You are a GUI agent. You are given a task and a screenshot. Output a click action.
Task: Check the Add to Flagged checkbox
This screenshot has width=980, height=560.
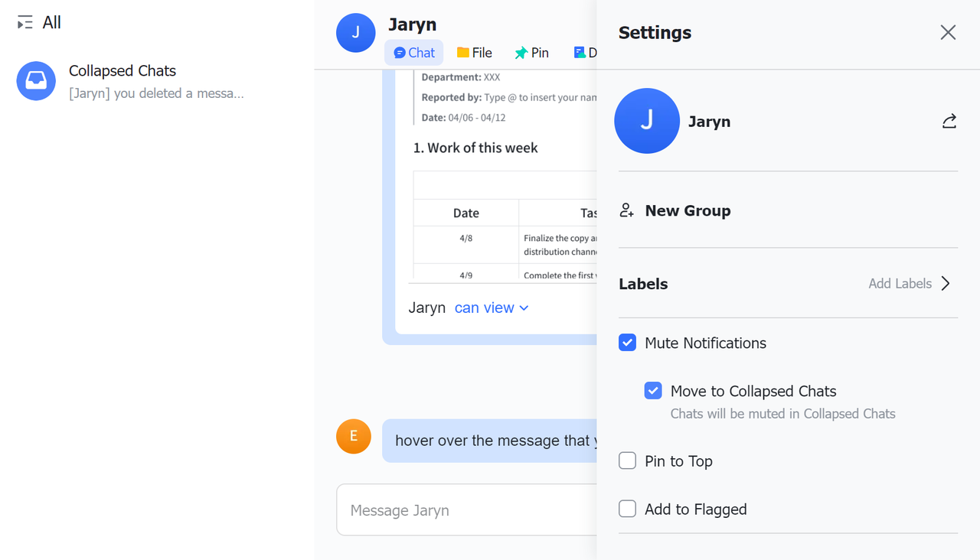click(x=627, y=509)
